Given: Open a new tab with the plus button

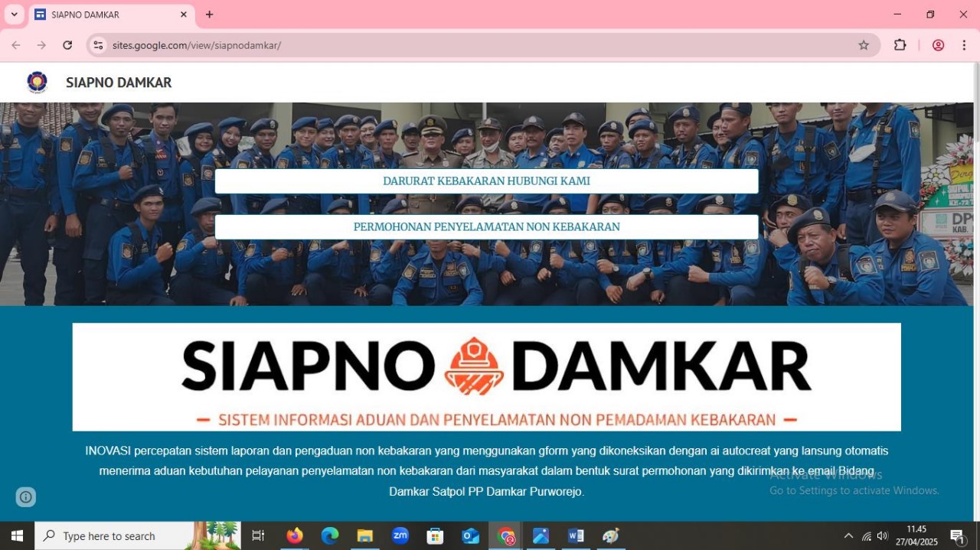Looking at the screenshot, I should [x=209, y=14].
